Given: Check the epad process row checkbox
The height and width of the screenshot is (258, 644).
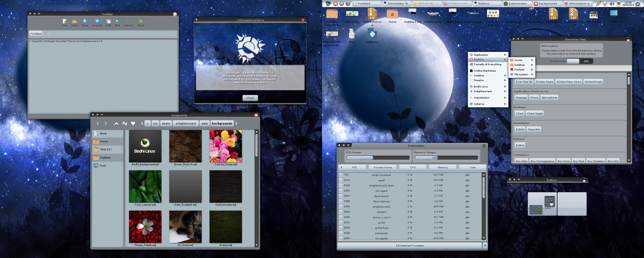Looking at the screenshot, I should [341, 180].
